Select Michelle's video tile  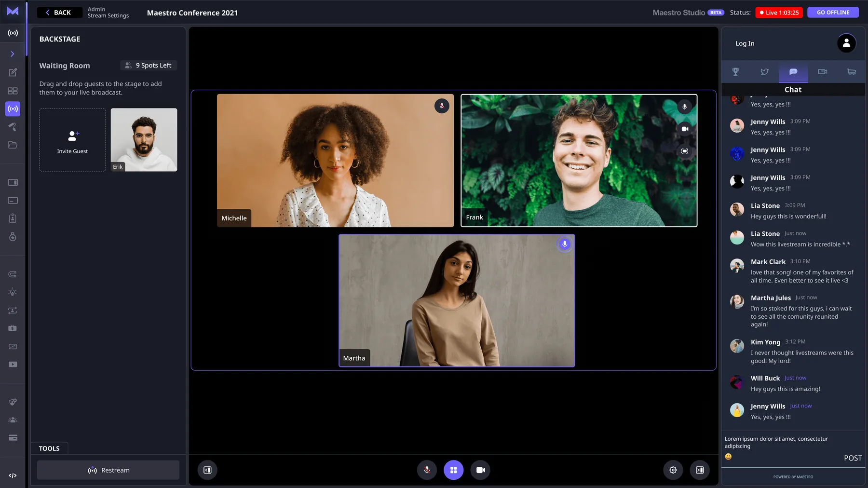click(335, 161)
